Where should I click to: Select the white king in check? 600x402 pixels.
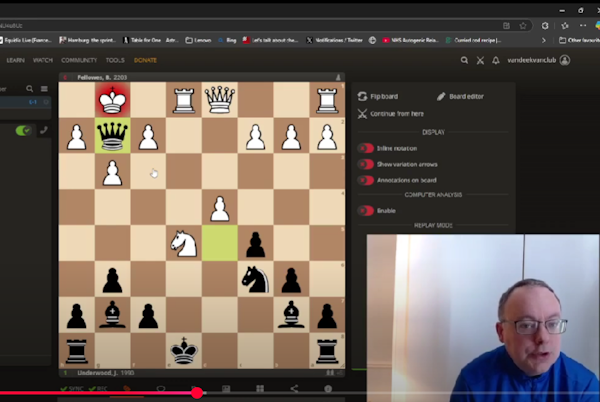pyautogui.click(x=112, y=99)
